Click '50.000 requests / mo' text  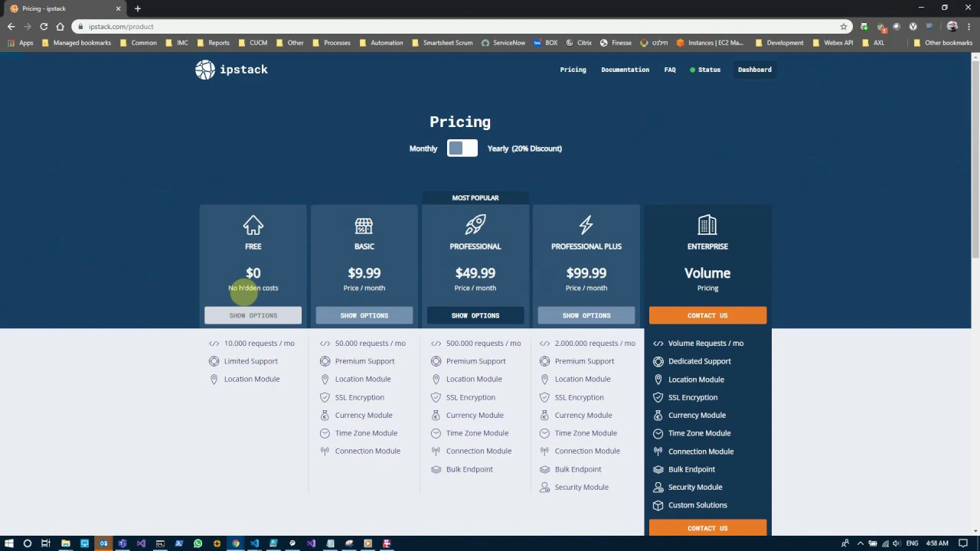point(371,344)
